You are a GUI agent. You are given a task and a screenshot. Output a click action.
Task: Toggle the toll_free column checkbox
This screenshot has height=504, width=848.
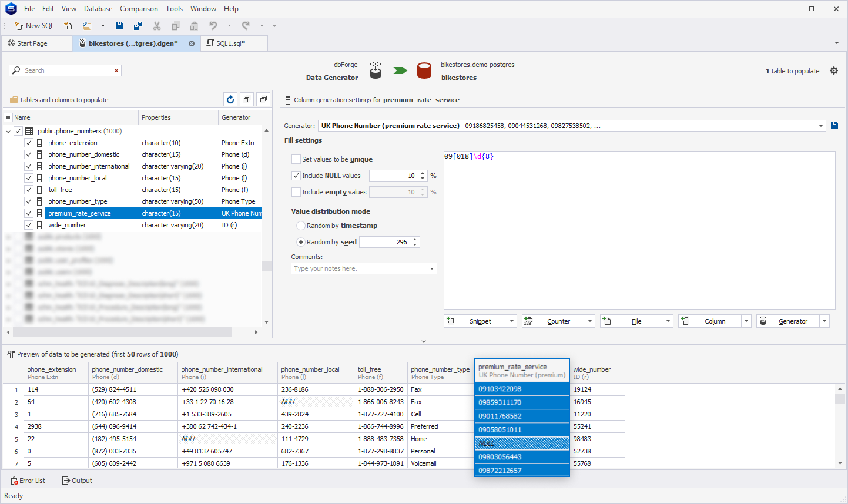click(x=29, y=190)
